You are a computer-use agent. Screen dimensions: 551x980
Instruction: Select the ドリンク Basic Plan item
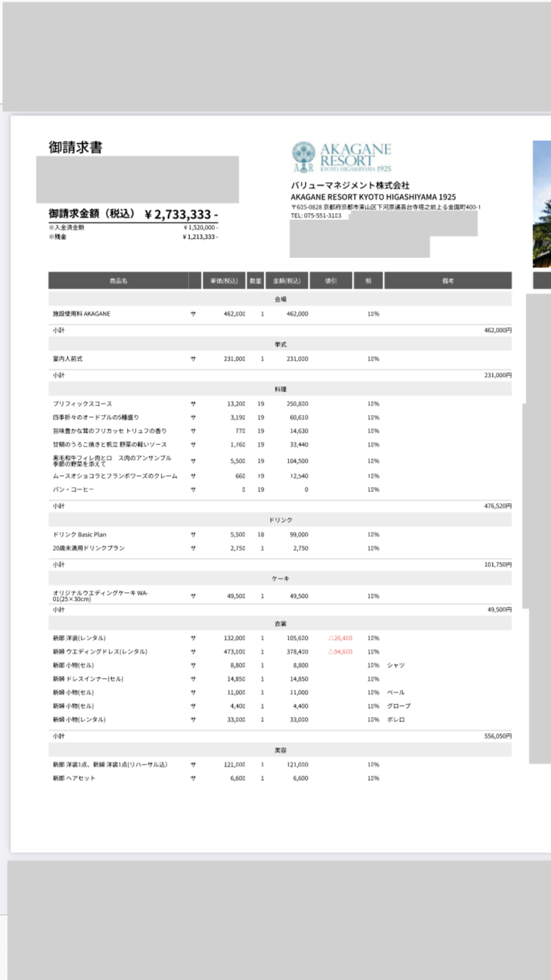pyautogui.click(x=79, y=534)
